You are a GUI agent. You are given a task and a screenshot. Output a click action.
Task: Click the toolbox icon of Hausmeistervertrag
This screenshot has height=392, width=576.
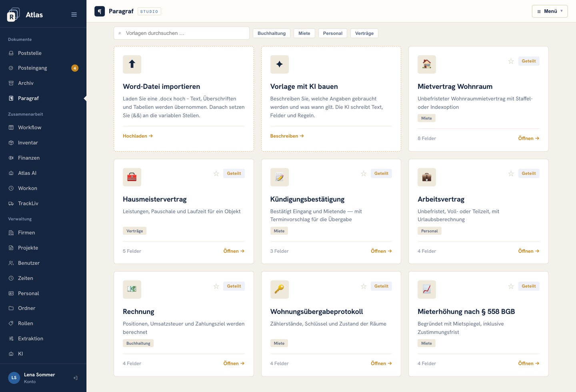[132, 177]
